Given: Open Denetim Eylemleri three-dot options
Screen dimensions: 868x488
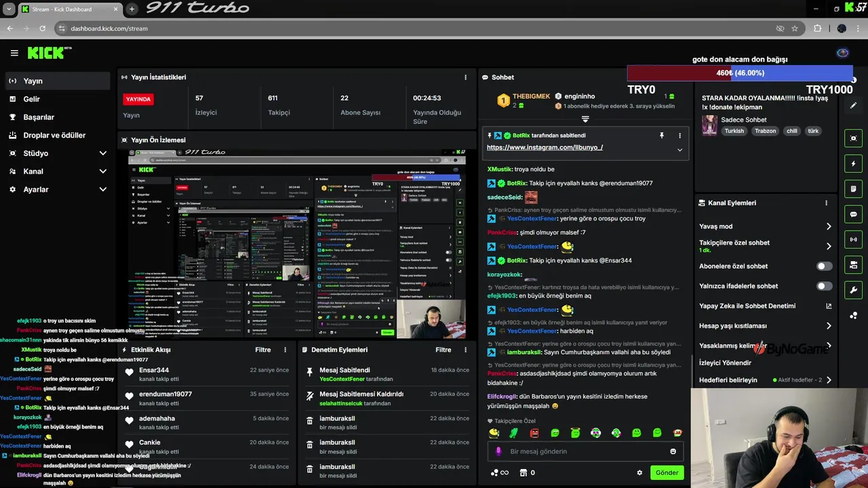Looking at the screenshot, I should (x=465, y=350).
